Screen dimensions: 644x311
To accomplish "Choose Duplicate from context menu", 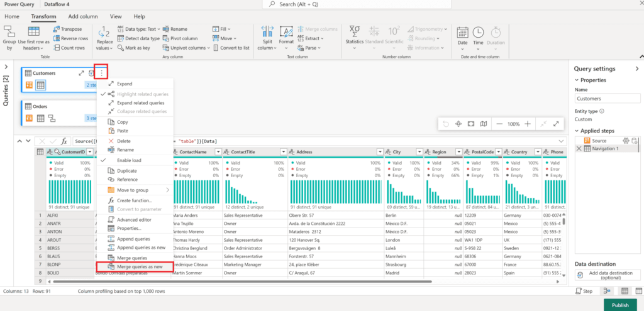I will tap(135, 171).
